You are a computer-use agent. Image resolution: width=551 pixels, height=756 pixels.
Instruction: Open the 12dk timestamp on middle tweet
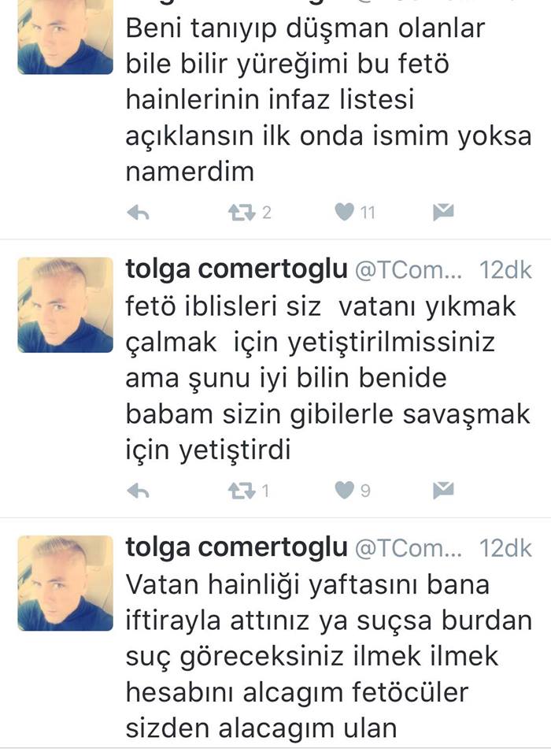click(x=505, y=270)
